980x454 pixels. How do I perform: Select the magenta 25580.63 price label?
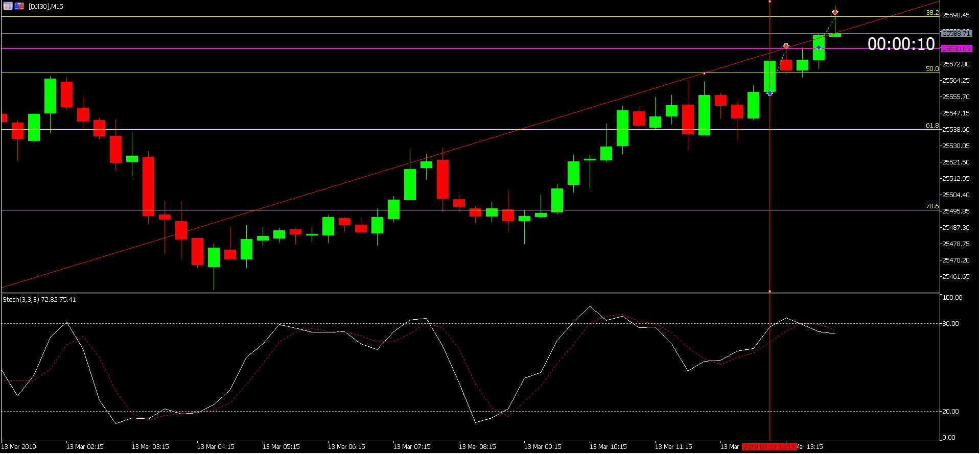click(x=956, y=49)
